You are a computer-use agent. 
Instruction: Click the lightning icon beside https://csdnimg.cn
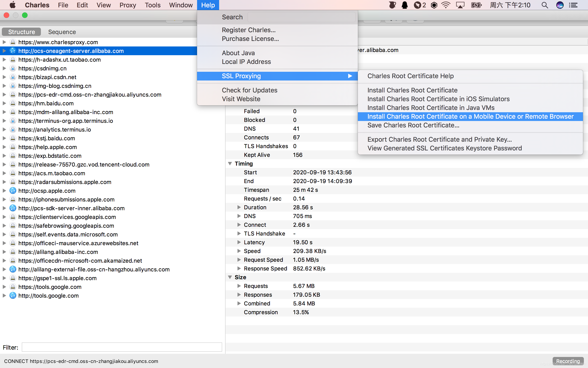tap(13, 68)
